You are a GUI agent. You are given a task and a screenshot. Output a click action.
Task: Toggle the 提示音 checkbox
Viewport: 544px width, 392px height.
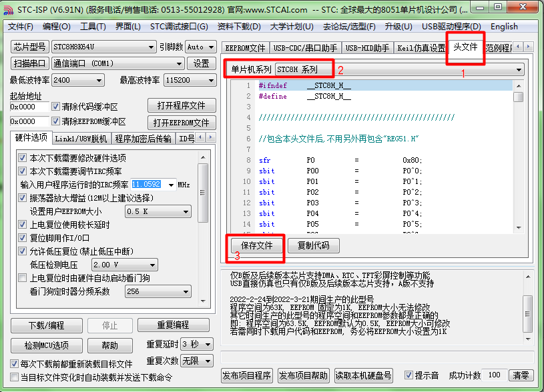pyautogui.click(x=409, y=375)
